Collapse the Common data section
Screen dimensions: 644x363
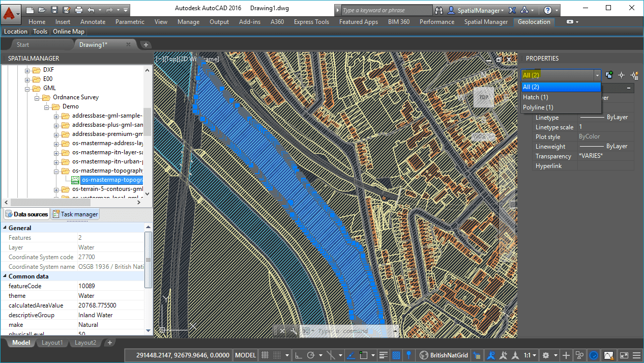(5, 276)
